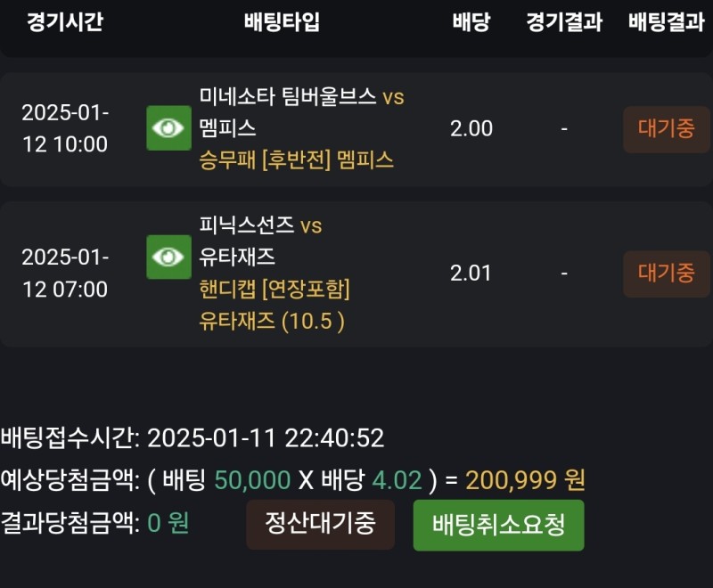Viewport: 713px width, 588px height.
Task: Click the 2.01 odds value
Action: [x=471, y=274]
